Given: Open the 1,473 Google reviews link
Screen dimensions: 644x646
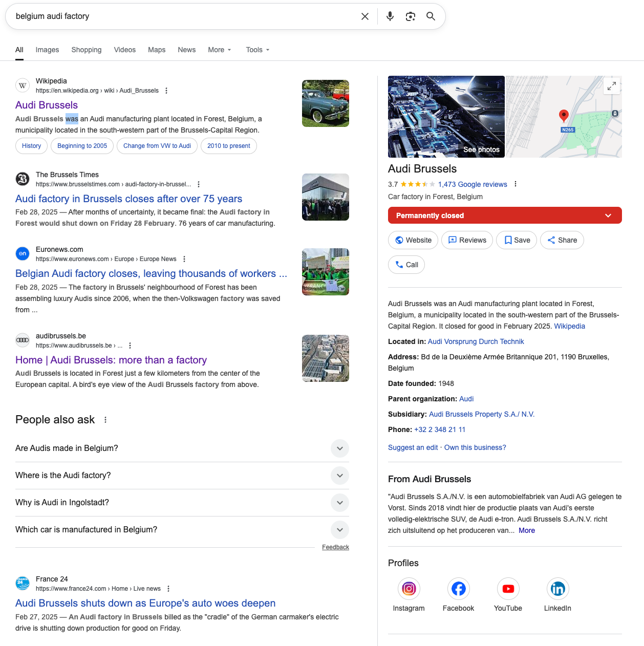Looking at the screenshot, I should (x=473, y=184).
